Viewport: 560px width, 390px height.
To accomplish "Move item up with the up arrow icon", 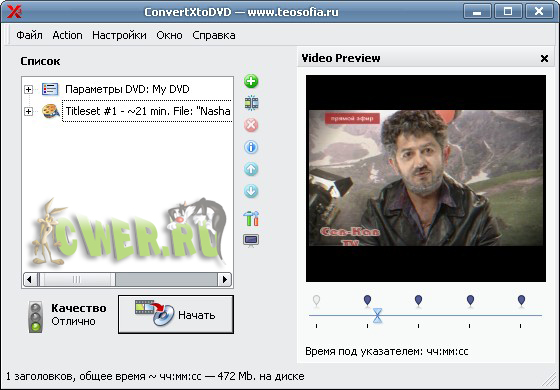I will click(x=251, y=169).
